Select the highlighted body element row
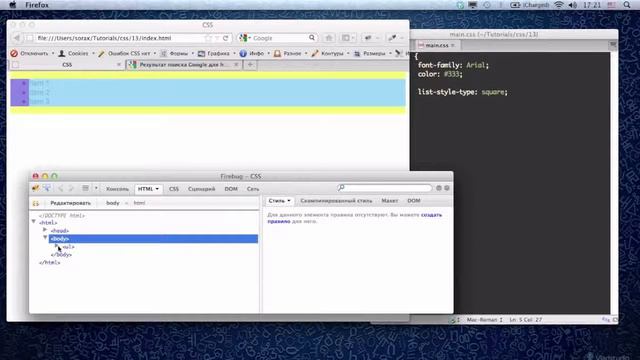Image resolution: width=640 pixels, height=360 pixels. click(x=153, y=239)
